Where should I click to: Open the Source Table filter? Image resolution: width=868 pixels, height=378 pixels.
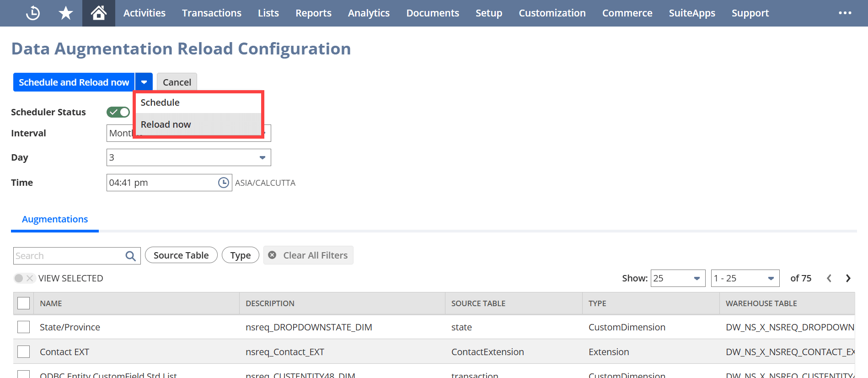coord(181,255)
